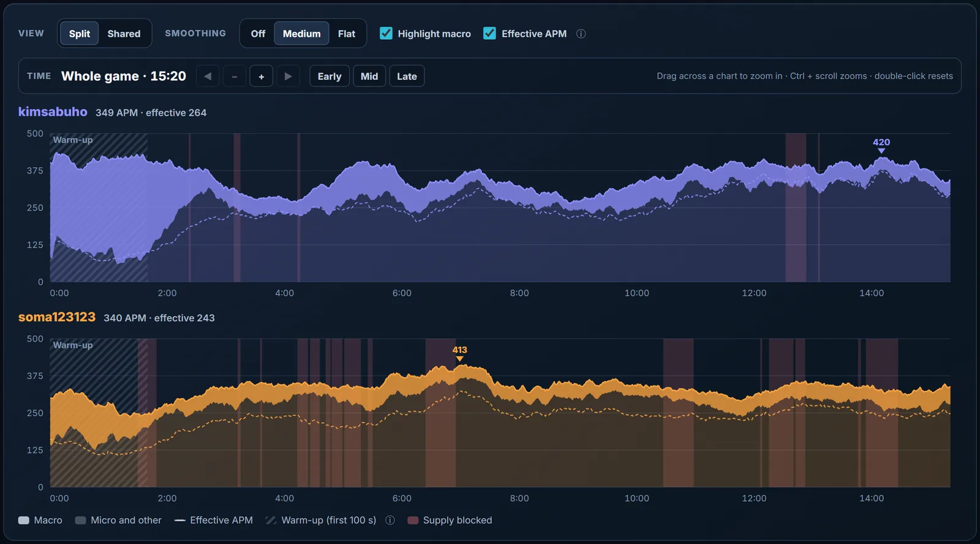
Task: Toggle the Highlight macro checkbox
Action: pos(386,33)
